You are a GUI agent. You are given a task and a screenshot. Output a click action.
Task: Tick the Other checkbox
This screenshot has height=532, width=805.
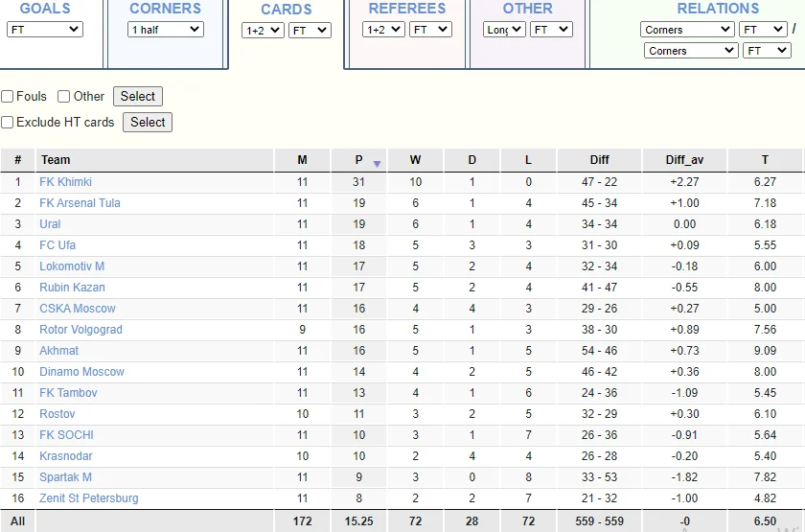[63, 97]
